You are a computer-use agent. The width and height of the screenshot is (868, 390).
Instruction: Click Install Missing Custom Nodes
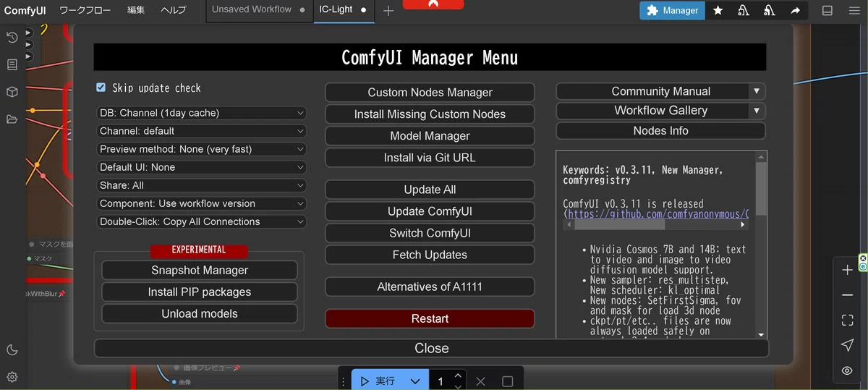(x=430, y=114)
